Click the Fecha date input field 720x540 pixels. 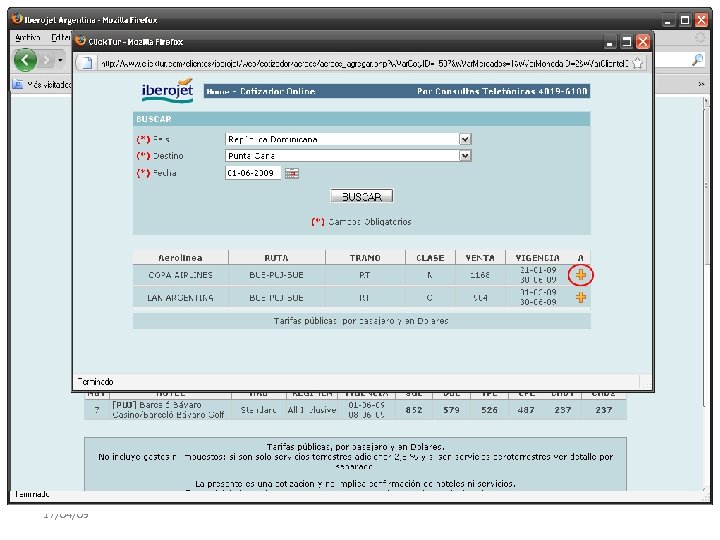pyautogui.click(x=253, y=173)
